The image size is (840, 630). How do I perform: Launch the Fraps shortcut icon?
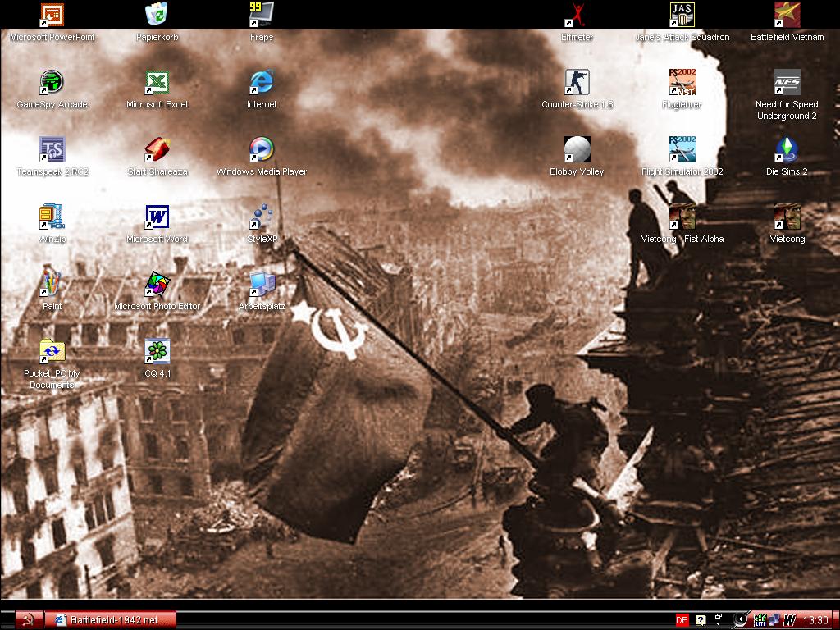pyautogui.click(x=262, y=15)
